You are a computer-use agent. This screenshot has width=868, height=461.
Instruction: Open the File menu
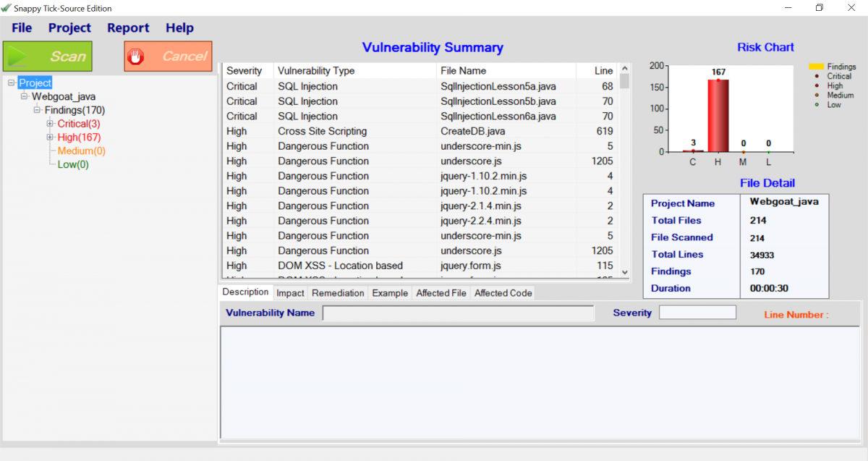coord(22,28)
